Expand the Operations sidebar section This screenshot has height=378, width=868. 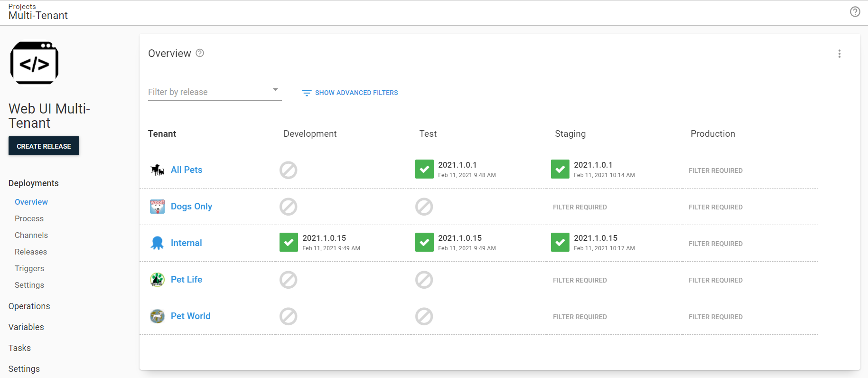(29, 306)
